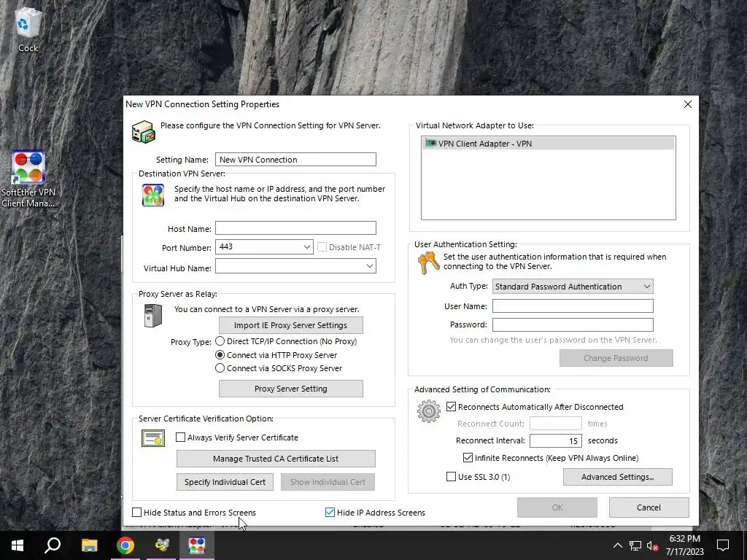Switch to SoftEther VPN Client Manager taskbar icon
This screenshot has width=747, height=560.
tap(197, 545)
